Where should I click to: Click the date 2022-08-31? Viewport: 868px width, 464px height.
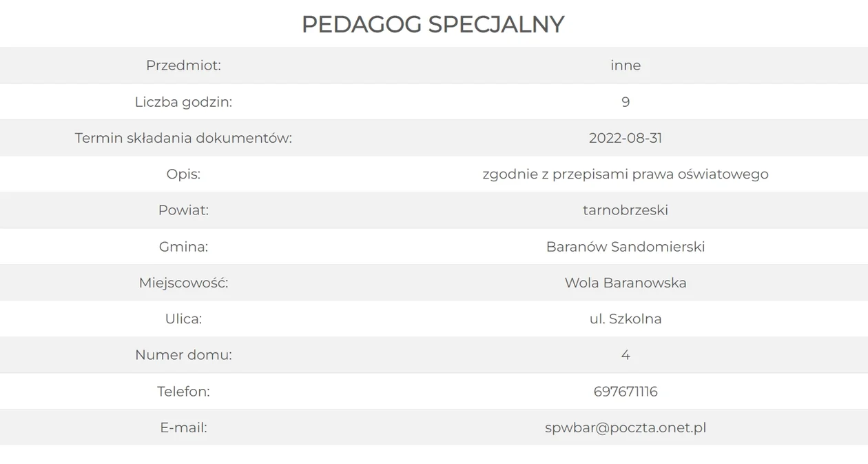coord(626,138)
